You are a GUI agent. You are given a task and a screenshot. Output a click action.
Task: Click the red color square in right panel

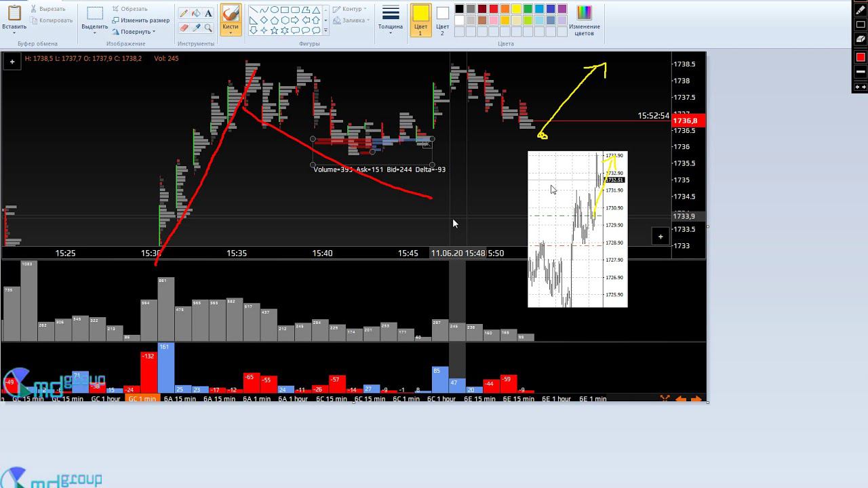click(x=861, y=57)
